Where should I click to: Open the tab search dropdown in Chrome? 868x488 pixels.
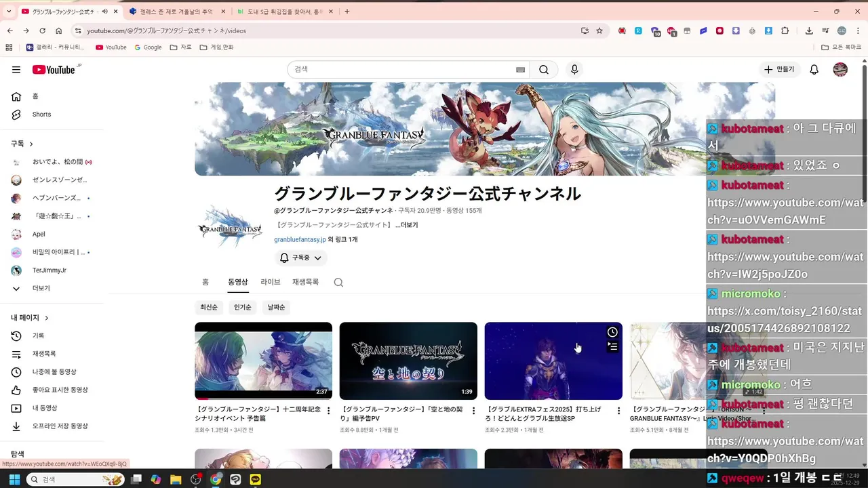click(x=9, y=12)
